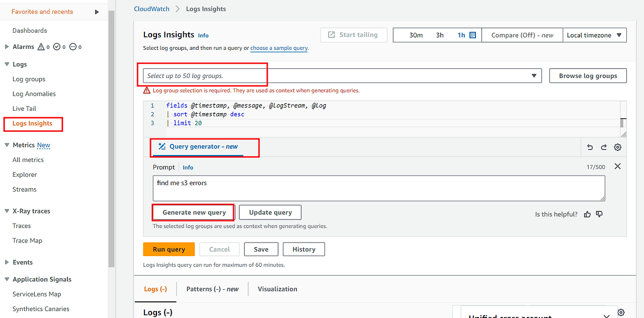Image resolution: width=644 pixels, height=318 pixels.
Task: Click the redo query edit icon
Action: coord(604,146)
